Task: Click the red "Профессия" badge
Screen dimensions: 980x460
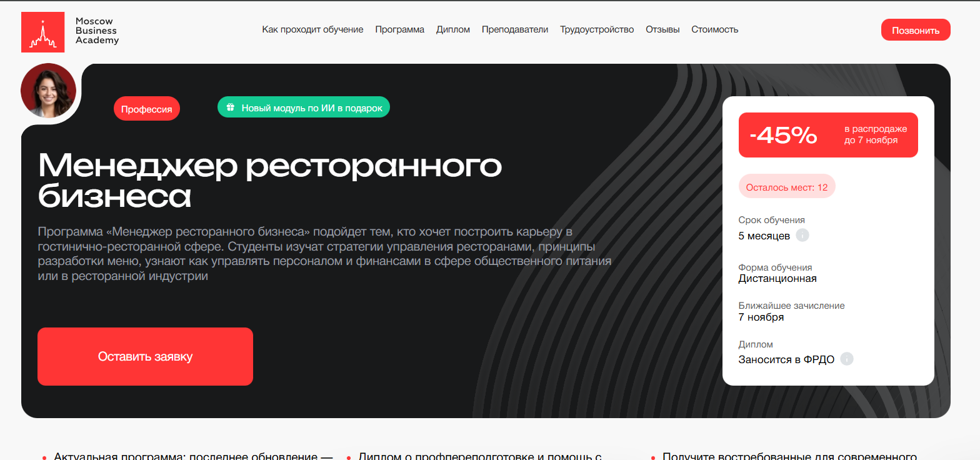Action: (147, 109)
